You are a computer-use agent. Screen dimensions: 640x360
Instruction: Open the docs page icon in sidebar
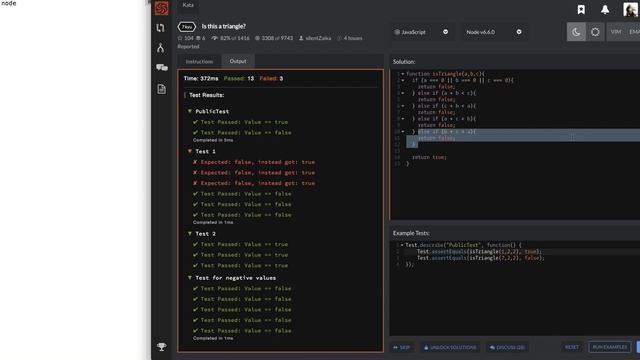pyautogui.click(x=161, y=89)
